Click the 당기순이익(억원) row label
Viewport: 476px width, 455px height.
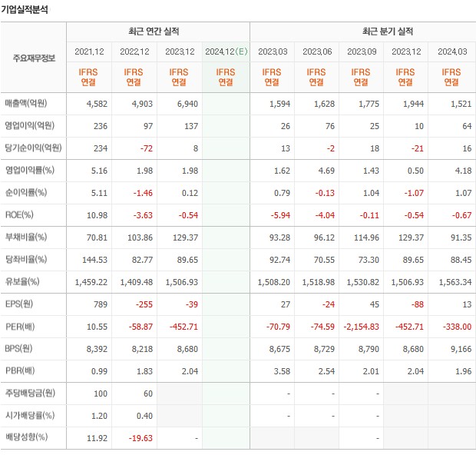click(33, 148)
